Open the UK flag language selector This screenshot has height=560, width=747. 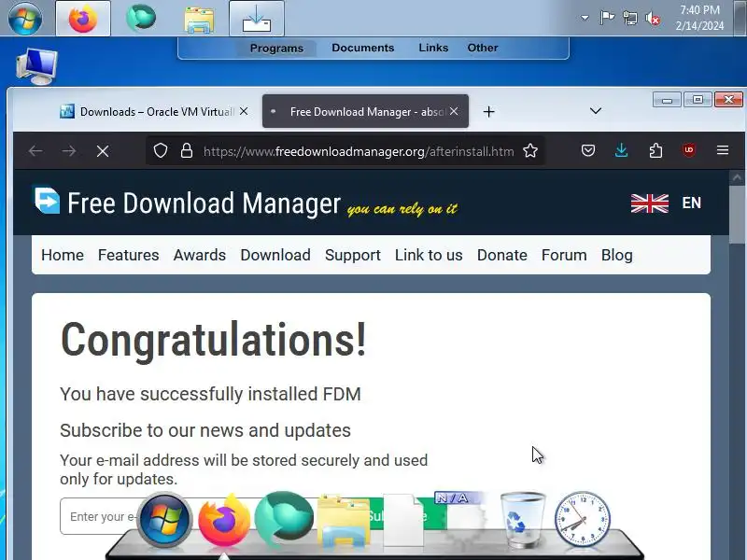(649, 203)
